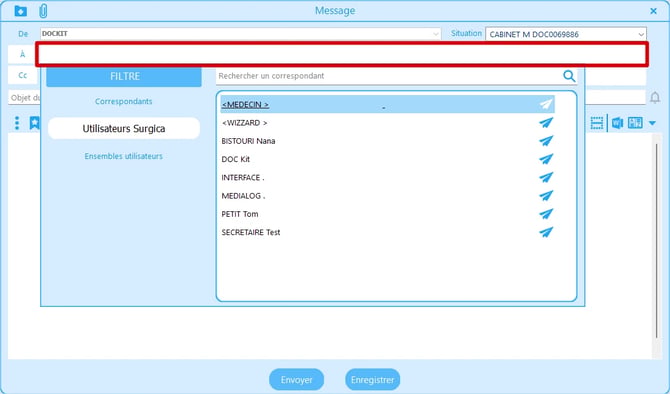Select Ensembles utilisateurs filter
Image resolution: width=670 pixels, height=394 pixels.
tap(123, 156)
